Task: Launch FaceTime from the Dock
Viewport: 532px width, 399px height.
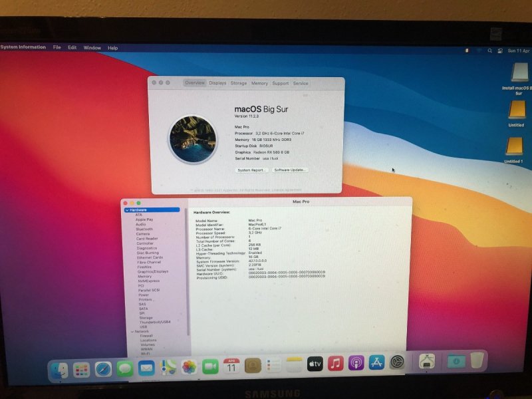Action: [x=210, y=366]
